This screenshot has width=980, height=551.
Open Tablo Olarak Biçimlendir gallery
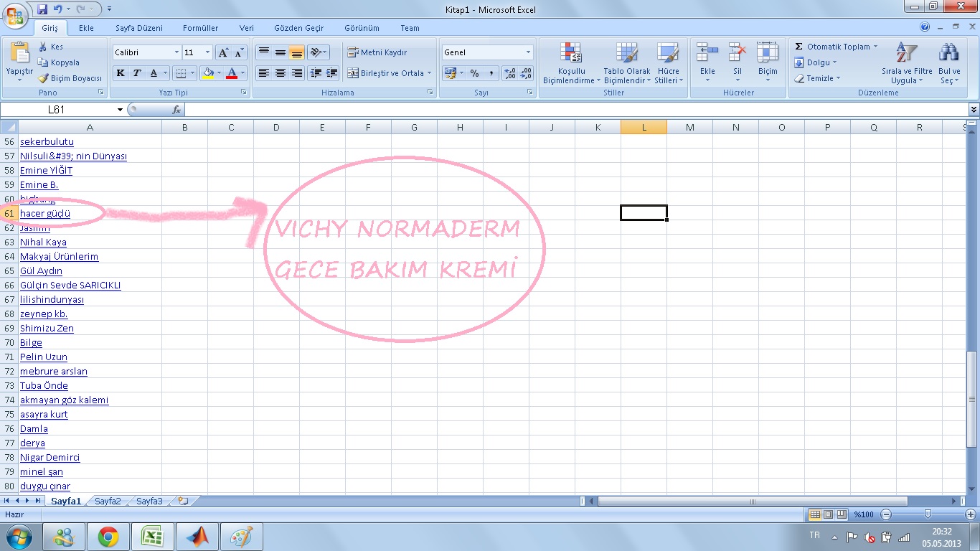click(x=627, y=63)
